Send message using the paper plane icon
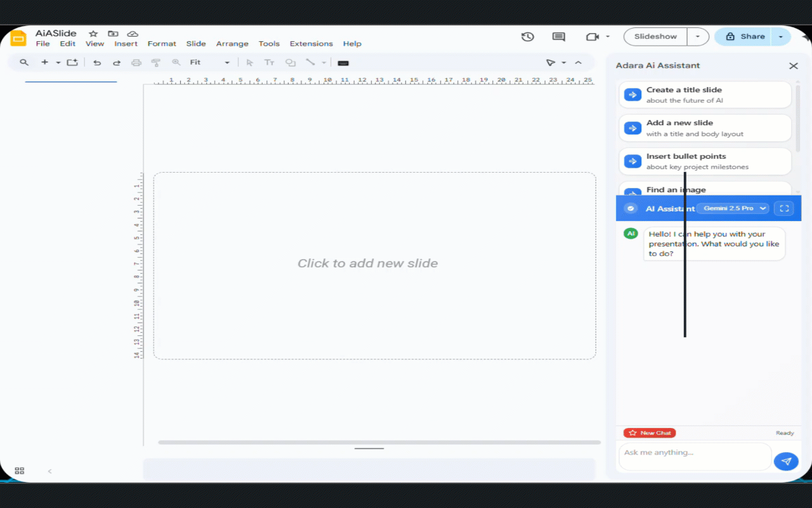812x508 pixels. (x=786, y=461)
